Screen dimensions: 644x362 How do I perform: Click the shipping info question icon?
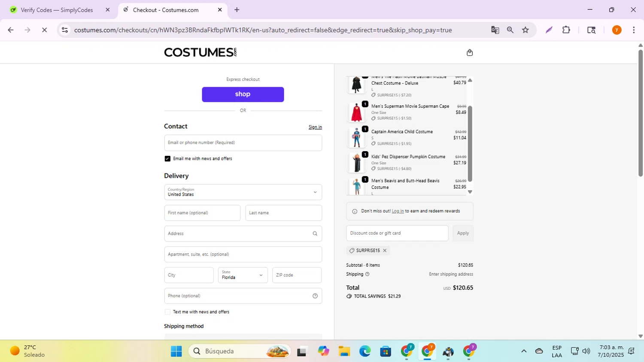(367, 274)
